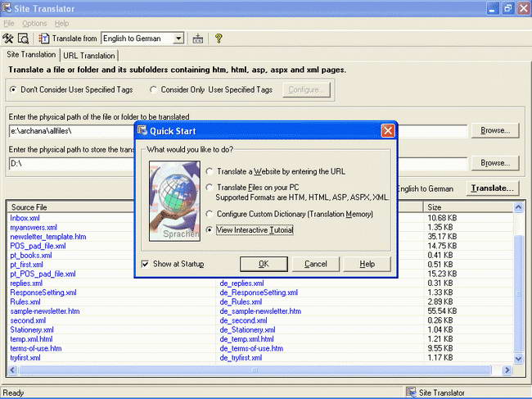Viewport: 532px width, 399px height.
Task: Switch to the Site Translation tab
Action: tap(31, 55)
